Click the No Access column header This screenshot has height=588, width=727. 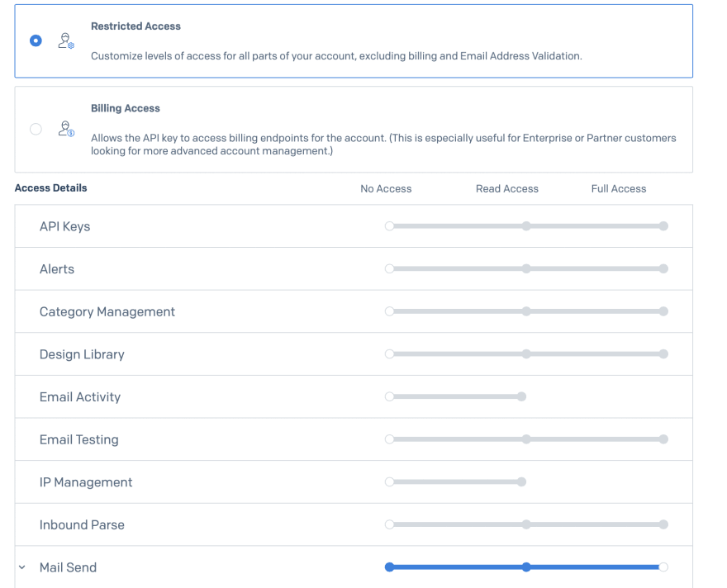click(x=387, y=189)
